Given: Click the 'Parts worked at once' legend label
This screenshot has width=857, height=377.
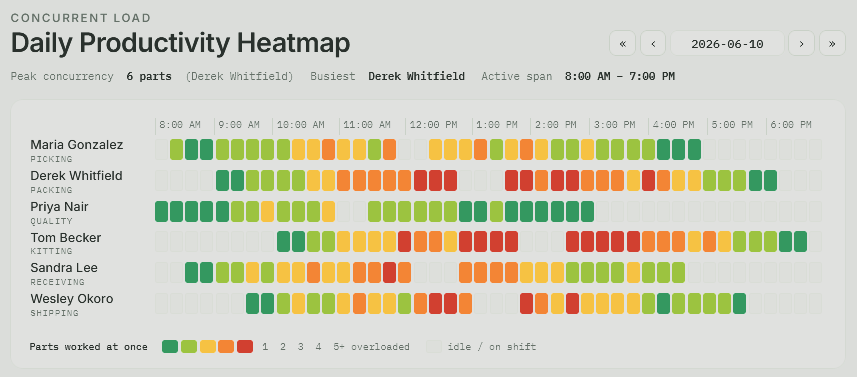Looking at the screenshot, I should pyautogui.click(x=89, y=347).
